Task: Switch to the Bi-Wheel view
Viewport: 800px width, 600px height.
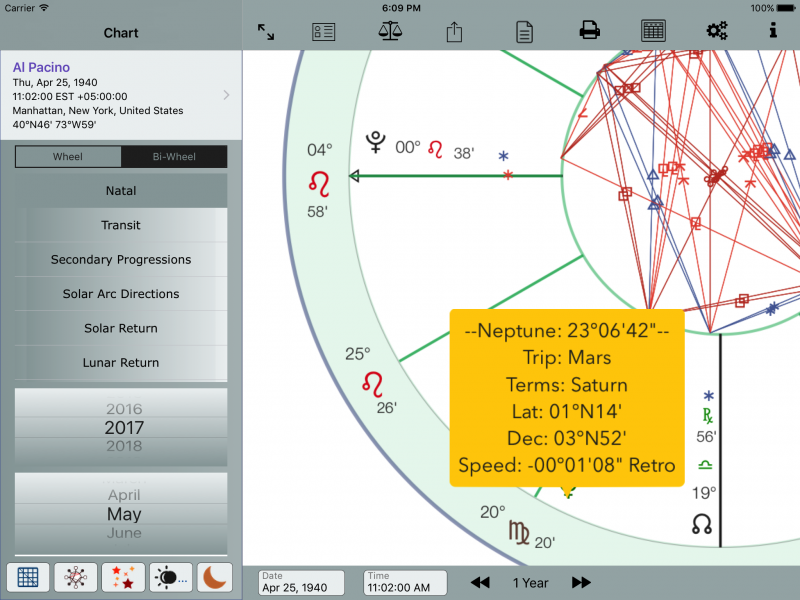Action: pos(176,157)
